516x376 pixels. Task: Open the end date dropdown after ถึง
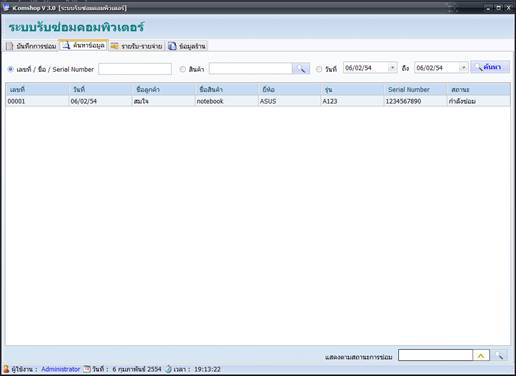pyautogui.click(x=463, y=68)
